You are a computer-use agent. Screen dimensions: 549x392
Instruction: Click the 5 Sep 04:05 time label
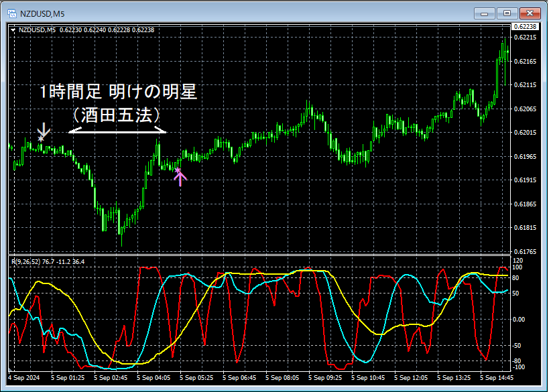(154, 378)
